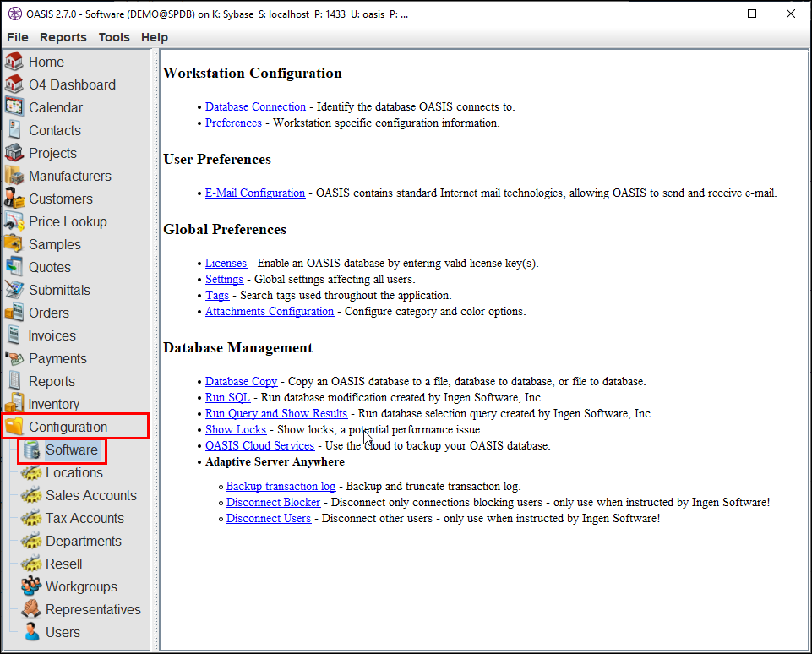Select the Representatives tree label
Viewport: 812px width, 654px height.
[x=93, y=609]
